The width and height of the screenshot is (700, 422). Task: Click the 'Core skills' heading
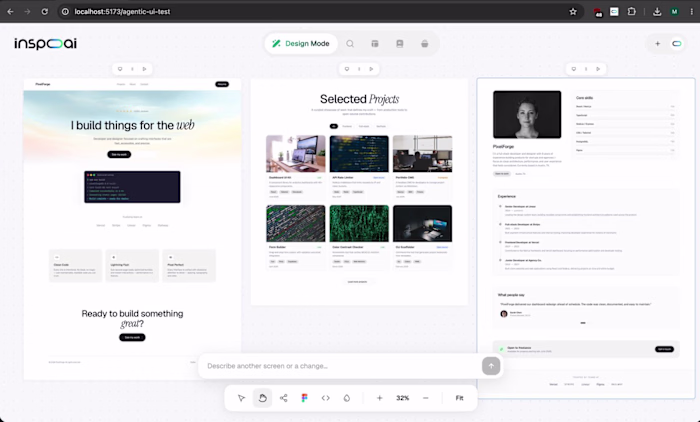tap(584, 98)
